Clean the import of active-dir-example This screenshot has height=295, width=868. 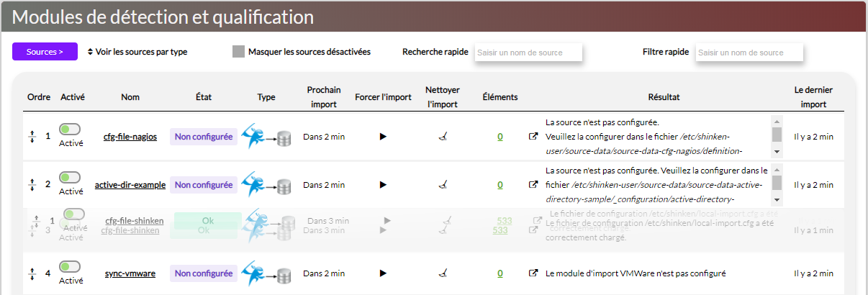443,185
